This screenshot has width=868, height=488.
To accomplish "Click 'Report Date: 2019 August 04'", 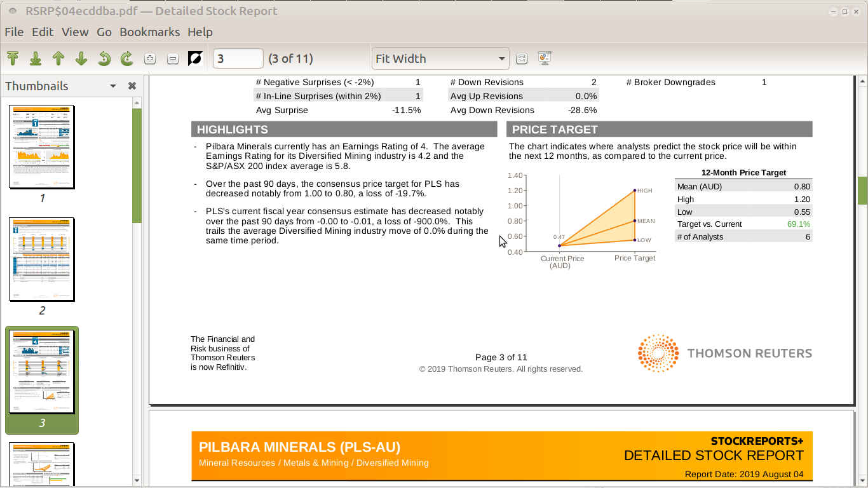I will [x=744, y=475].
